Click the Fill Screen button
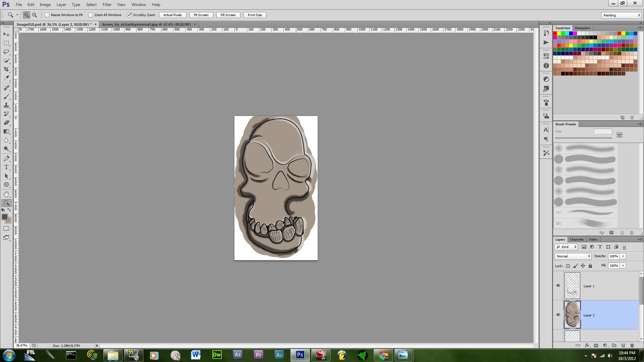644x362 pixels. [228, 15]
